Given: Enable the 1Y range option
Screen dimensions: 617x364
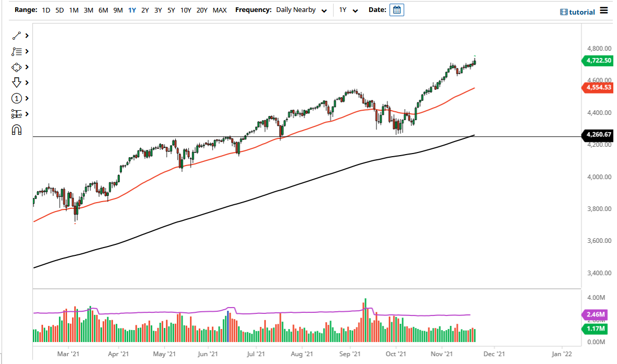Looking at the screenshot, I should click(x=132, y=9).
